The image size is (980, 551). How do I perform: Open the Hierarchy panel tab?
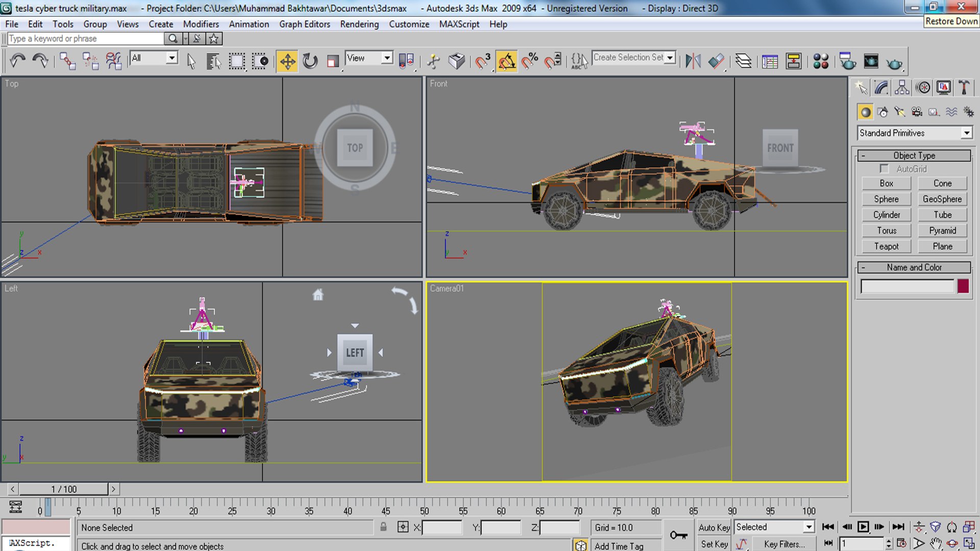(x=902, y=87)
